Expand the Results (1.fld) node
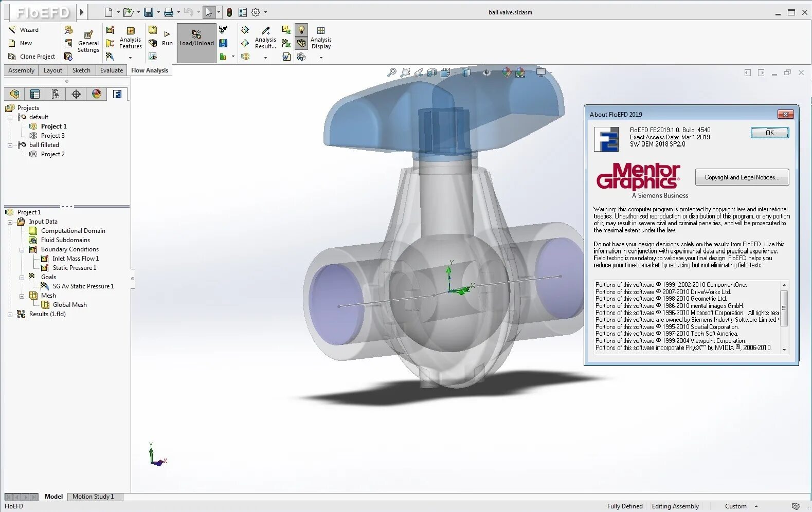Image resolution: width=812 pixels, height=512 pixels. click(10, 314)
